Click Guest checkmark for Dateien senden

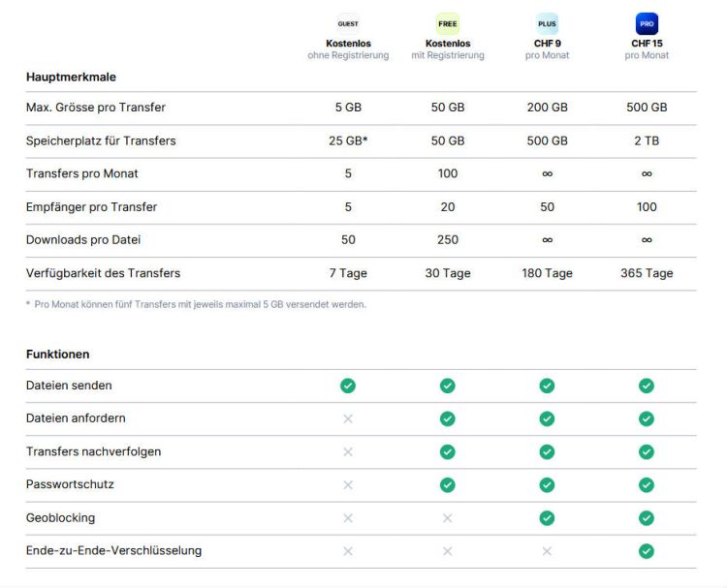click(348, 386)
